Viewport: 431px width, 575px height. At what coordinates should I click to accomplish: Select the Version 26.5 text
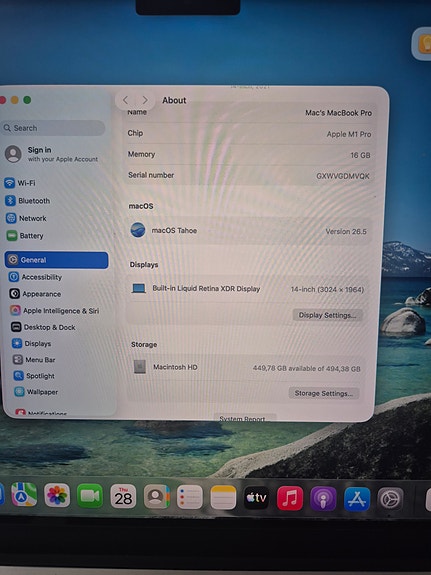point(346,231)
